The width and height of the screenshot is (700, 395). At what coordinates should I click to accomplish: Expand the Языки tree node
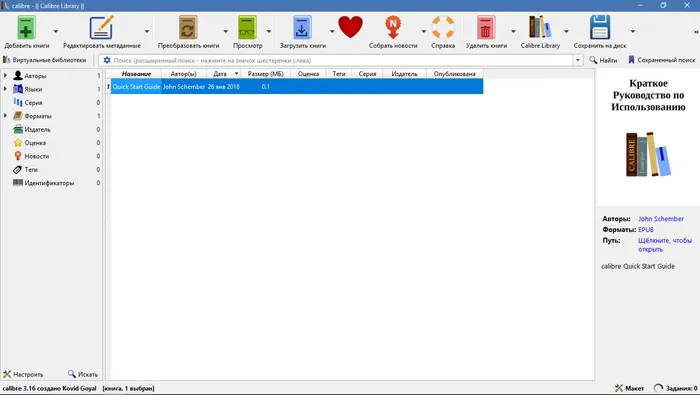[x=5, y=89]
